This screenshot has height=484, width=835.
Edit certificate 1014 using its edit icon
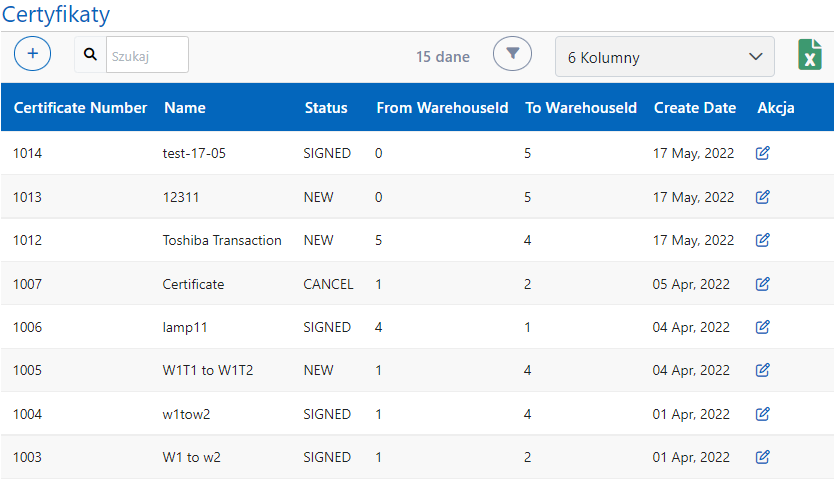pyautogui.click(x=763, y=153)
